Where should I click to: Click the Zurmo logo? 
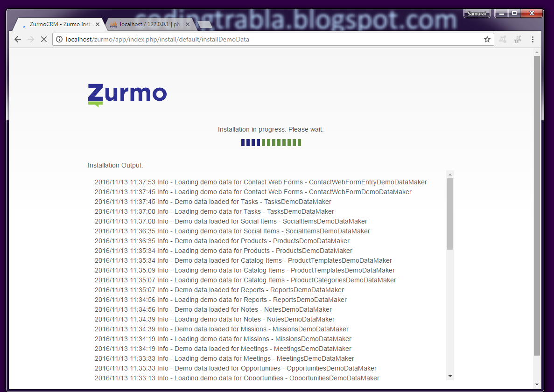click(x=127, y=95)
